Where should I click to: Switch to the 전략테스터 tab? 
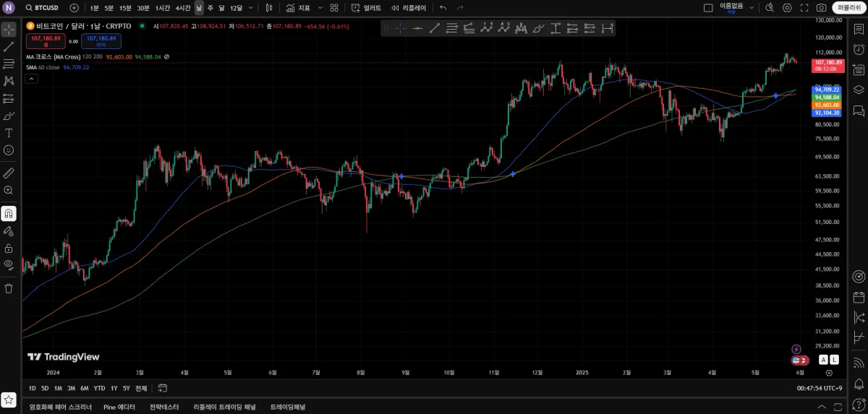164,407
